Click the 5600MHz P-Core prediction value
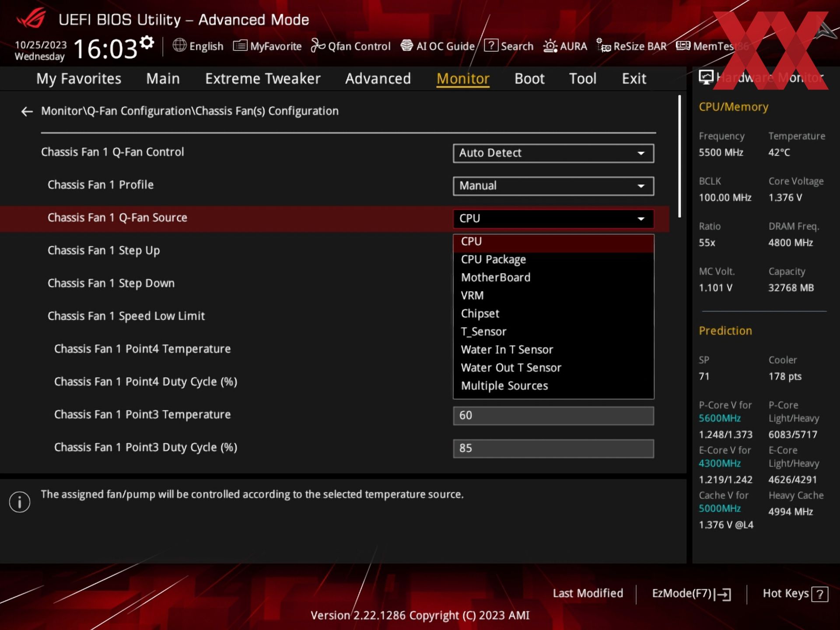 [x=719, y=418]
